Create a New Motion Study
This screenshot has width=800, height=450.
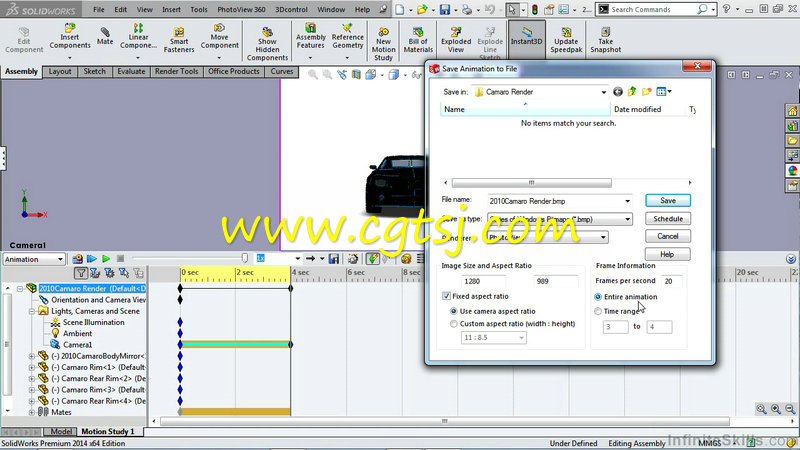pyautogui.click(x=383, y=44)
